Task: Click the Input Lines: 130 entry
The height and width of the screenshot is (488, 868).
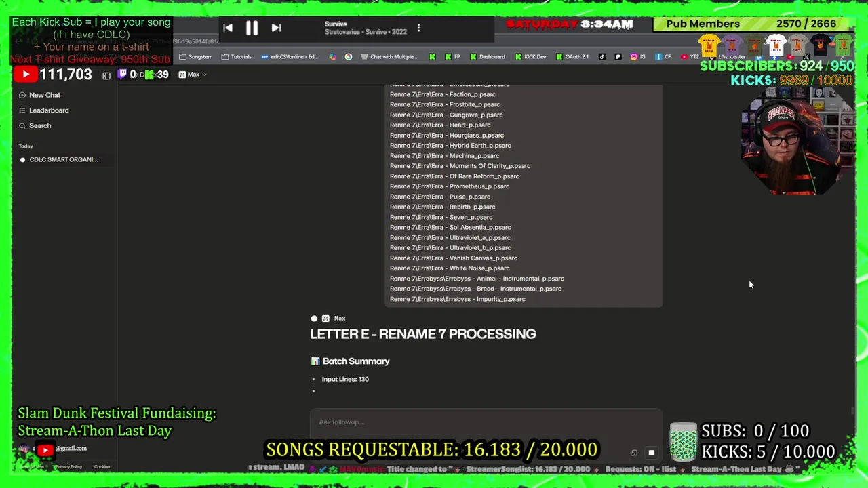Action: click(x=345, y=379)
